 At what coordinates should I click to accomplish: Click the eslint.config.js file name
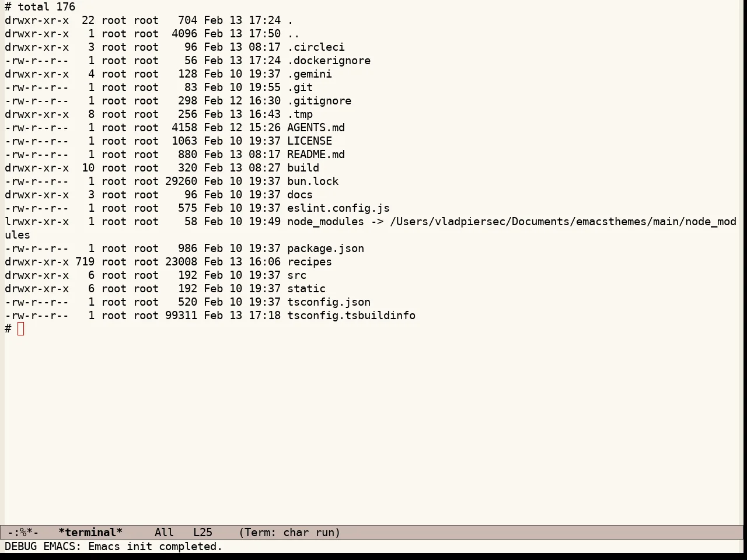point(338,208)
